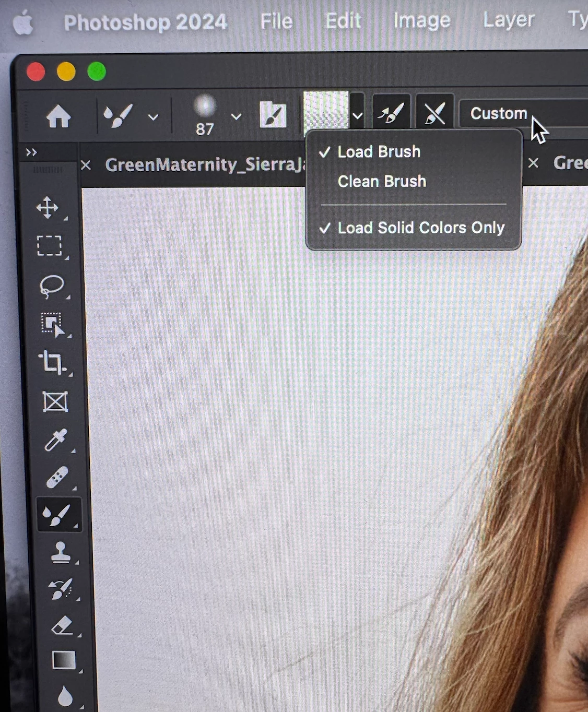This screenshot has height=712, width=588.
Task: Click the toolbar drag gripper handle
Action: (48, 170)
